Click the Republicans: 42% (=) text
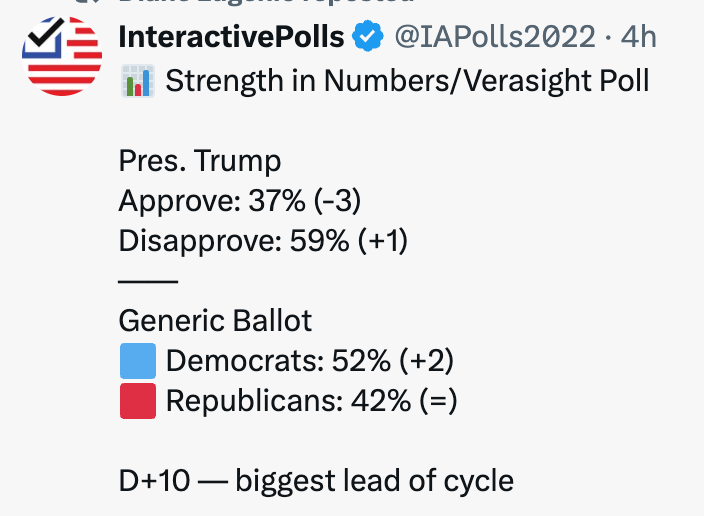Viewport: 704px width, 516px height. 311,401
